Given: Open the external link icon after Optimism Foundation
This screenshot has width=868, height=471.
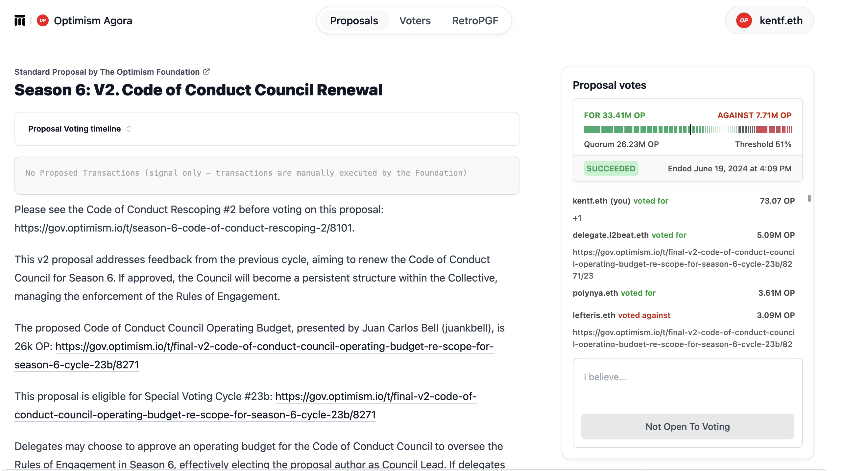Looking at the screenshot, I should tap(206, 72).
